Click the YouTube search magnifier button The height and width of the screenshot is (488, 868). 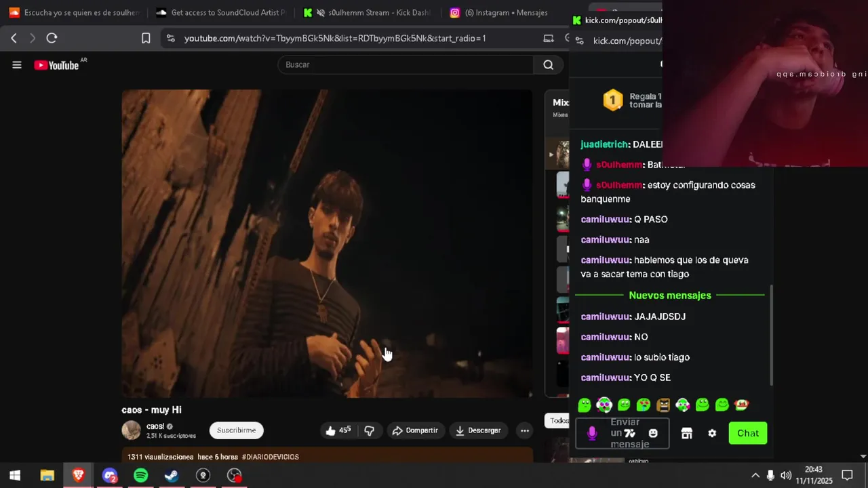coord(548,65)
